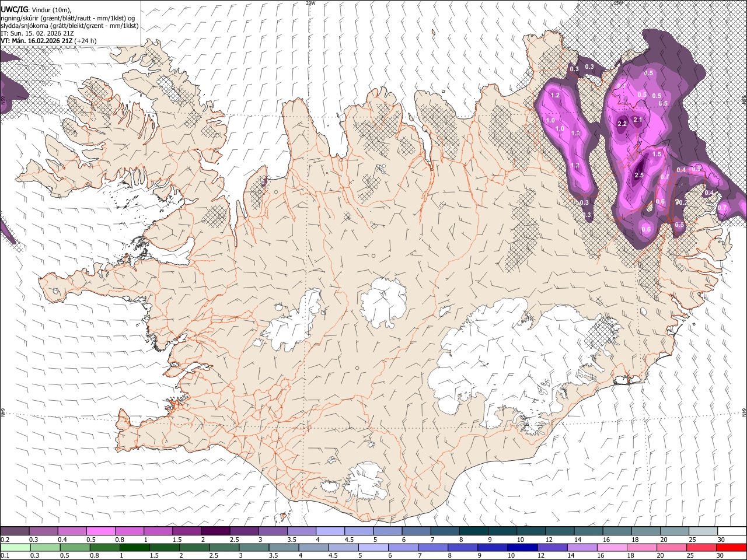Click the '2.1' snowfall value on the map
The image size is (747, 560).
[638, 120]
